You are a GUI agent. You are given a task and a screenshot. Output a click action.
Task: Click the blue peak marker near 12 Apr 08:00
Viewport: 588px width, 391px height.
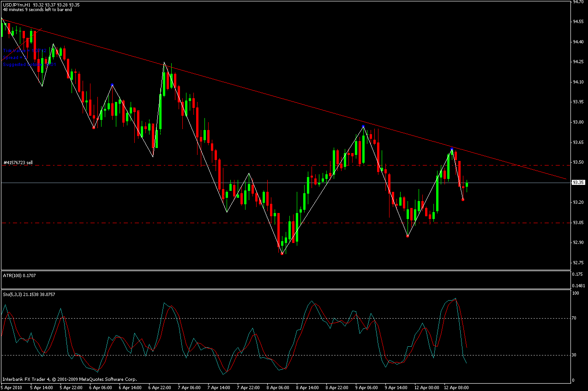452,148
